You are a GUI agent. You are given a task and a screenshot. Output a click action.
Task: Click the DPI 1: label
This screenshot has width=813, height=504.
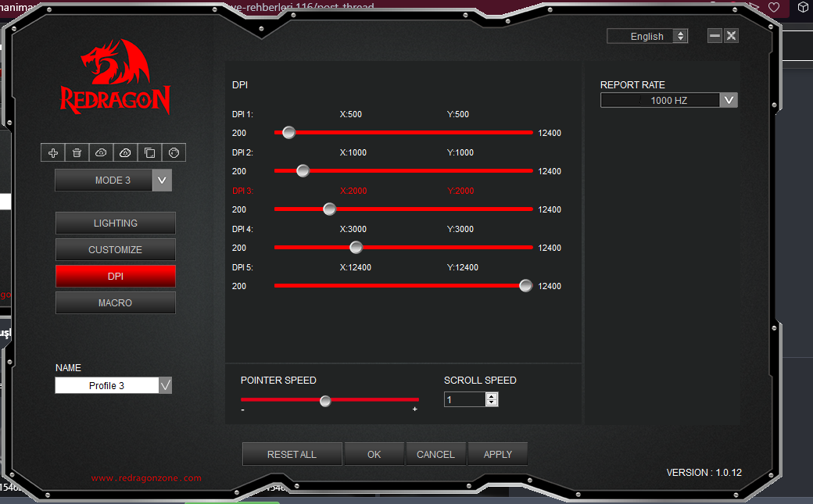(242, 114)
